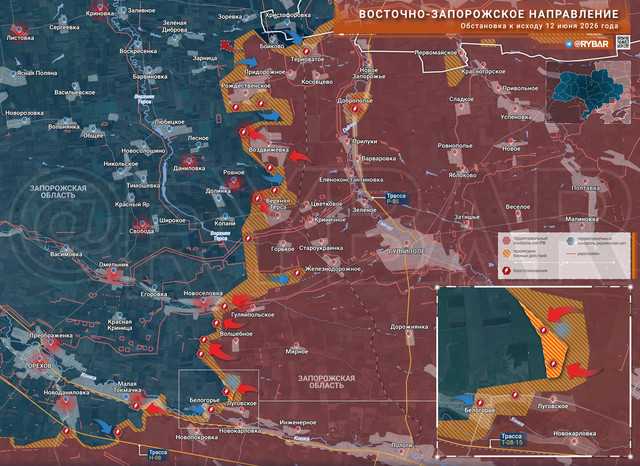640x466 pixels.
Task: Click the Малая Токмачка label
Action: (x=129, y=386)
